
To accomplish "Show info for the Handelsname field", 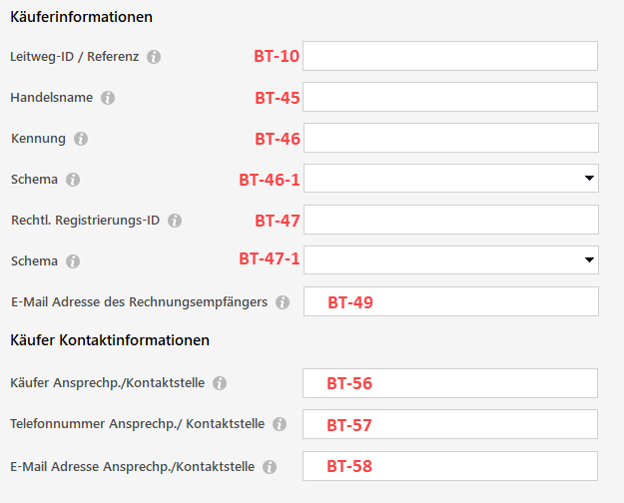I will [x=108, y=98].
